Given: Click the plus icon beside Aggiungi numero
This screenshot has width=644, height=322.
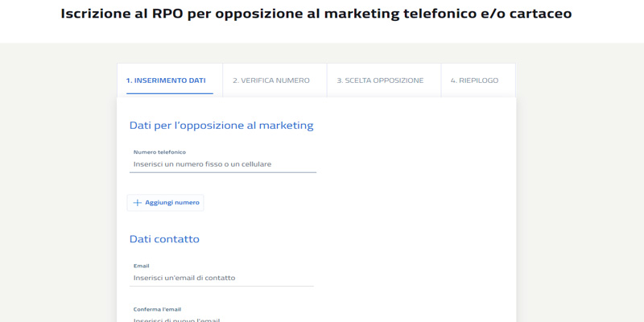Looking at the screenshot, I should pos(137,203).
